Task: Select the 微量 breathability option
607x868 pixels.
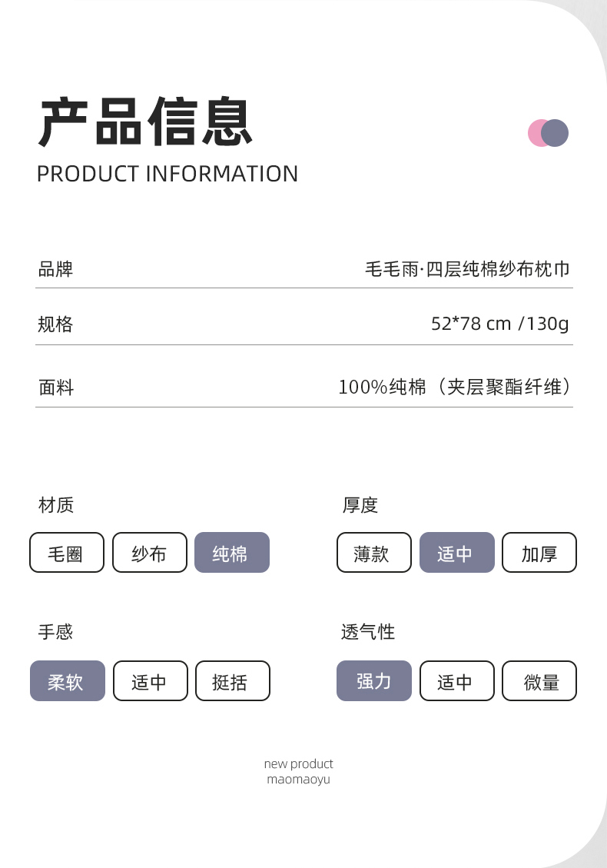Action: (539, 681)
